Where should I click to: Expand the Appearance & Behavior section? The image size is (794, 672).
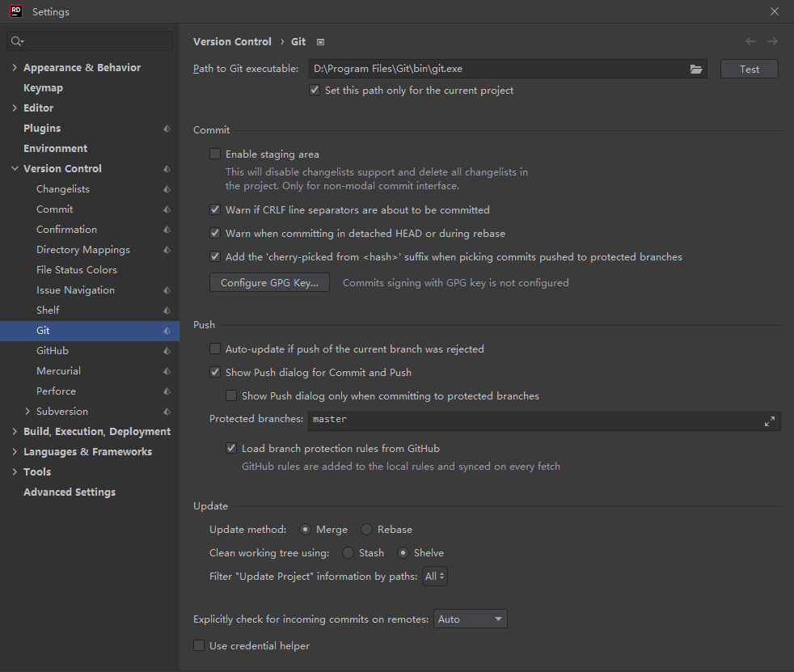[14, 67]
